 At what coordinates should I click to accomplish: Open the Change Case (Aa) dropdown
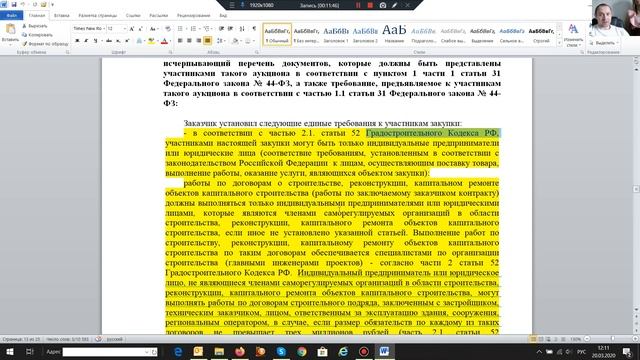pyautogui.click(x=153, y=29)
